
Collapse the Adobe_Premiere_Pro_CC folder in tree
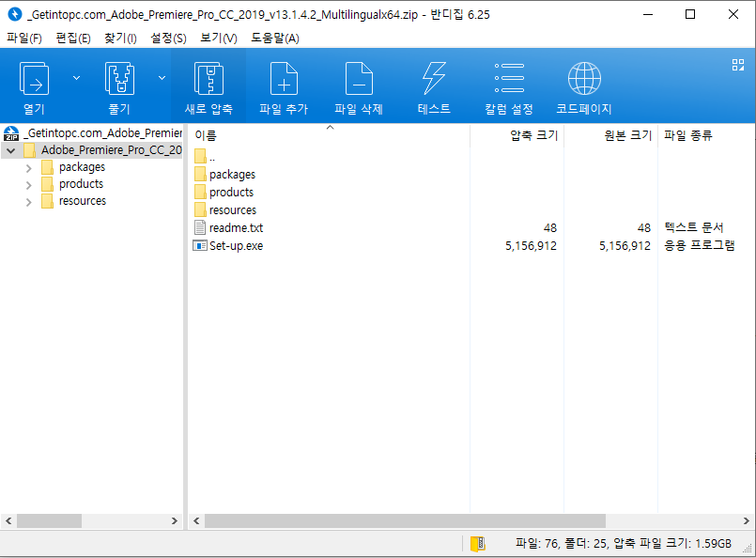10,151
